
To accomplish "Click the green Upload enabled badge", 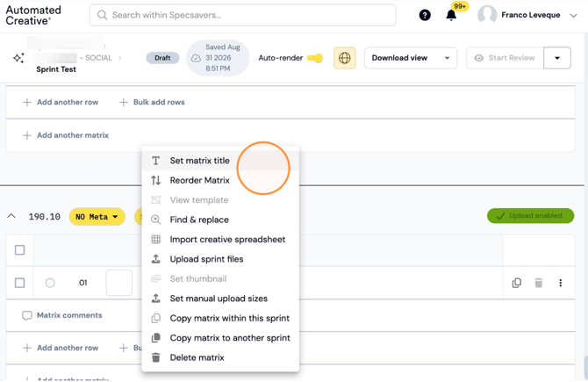I will click(530, 216).
